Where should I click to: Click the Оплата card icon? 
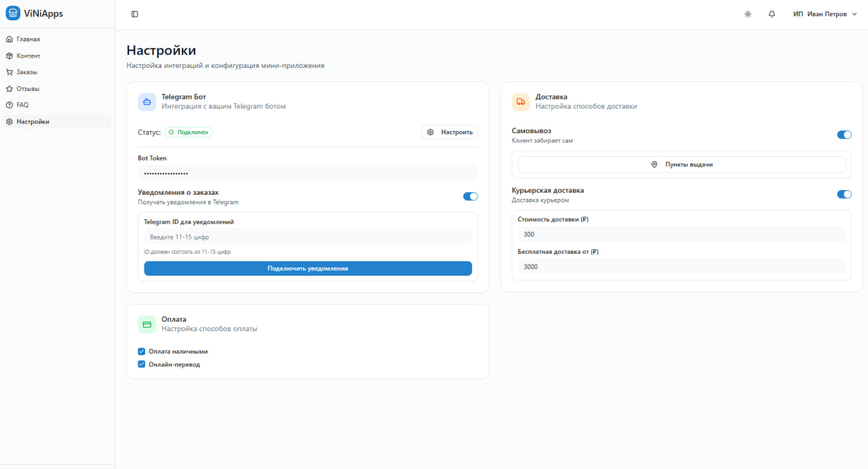pos(146,324)
